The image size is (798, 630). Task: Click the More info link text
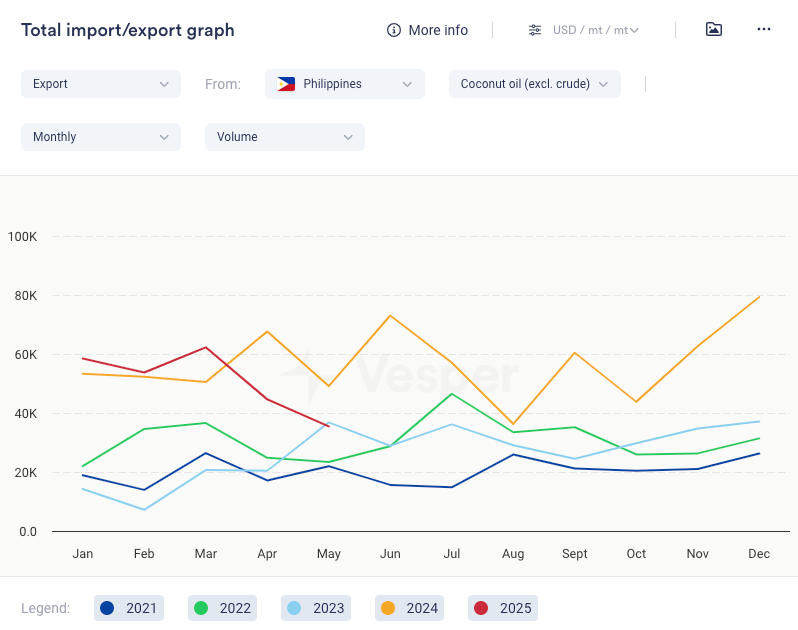[x=438, y=30]
